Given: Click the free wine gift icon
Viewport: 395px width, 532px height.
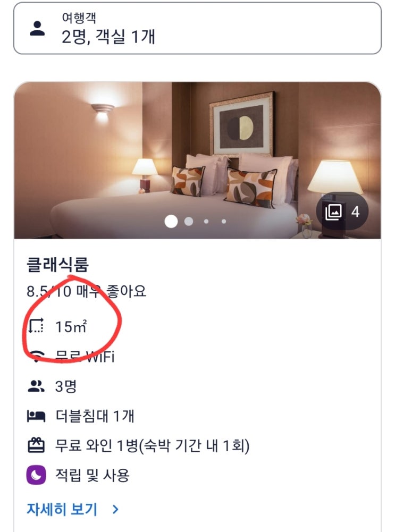Looking at the screenshot, I should (36, 445).
